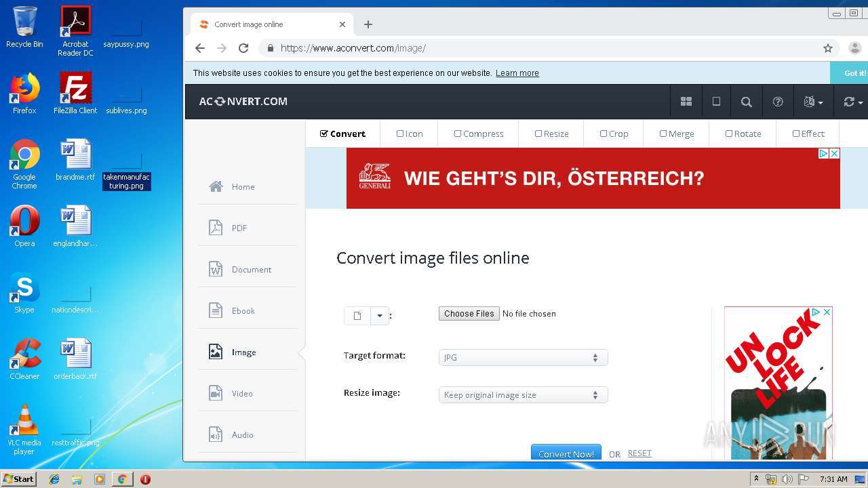Toggle the Icon option tab

click(x=410, y=134)
